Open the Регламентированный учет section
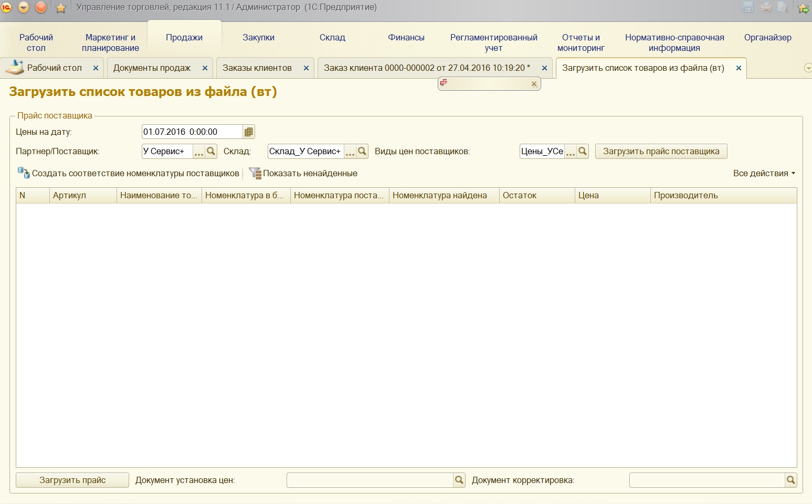This screenshot has width=812, height=504. click(x=493, y=42)
